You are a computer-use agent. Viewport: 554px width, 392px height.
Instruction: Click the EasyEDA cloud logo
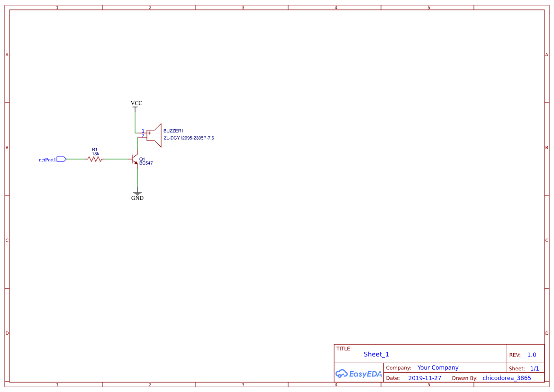[341, 374]
